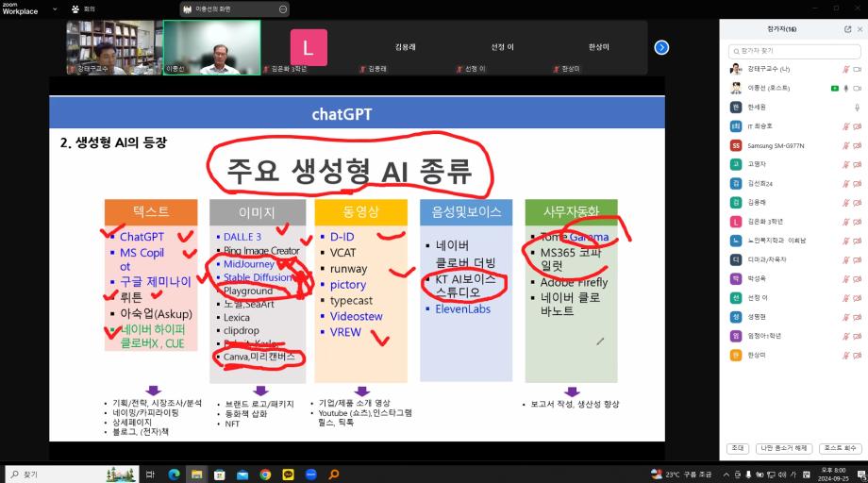Click the participant search field
This screenshot has height=483, width=868.
(794, 51)
